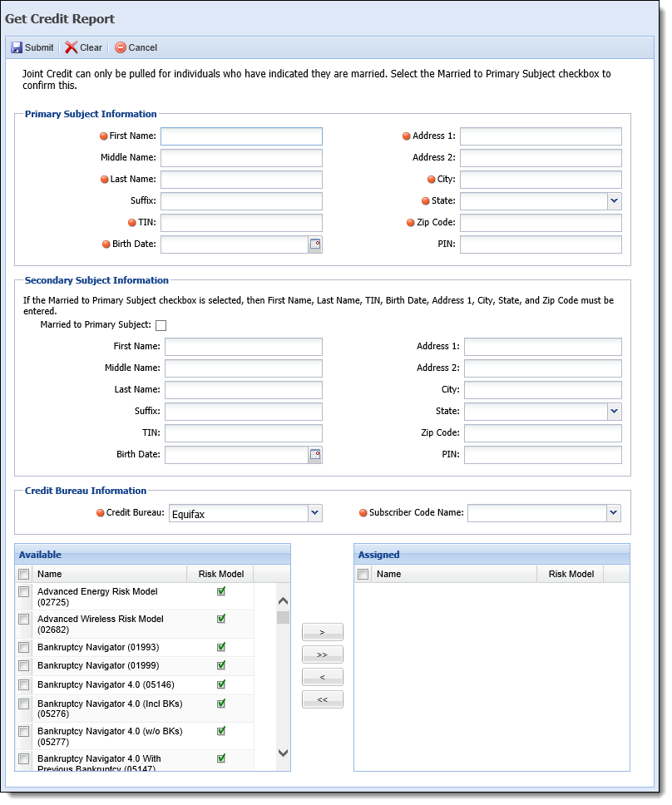Focus the Primary PIN field
672x805 pixels.
tap(541, 244)
